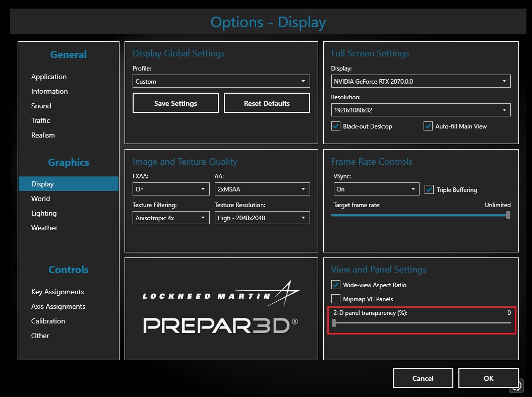
Task: Go to the World graphics settings
Action: coord(41,198)
